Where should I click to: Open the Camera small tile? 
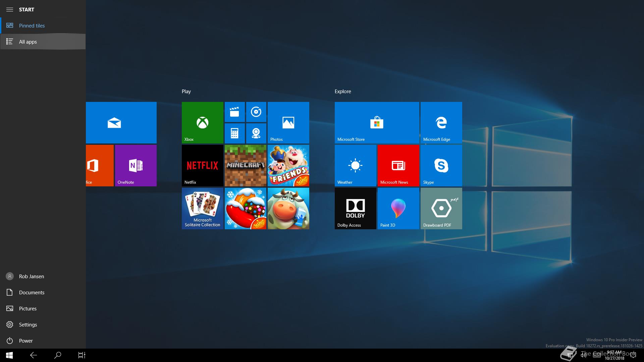click(256, 133)
